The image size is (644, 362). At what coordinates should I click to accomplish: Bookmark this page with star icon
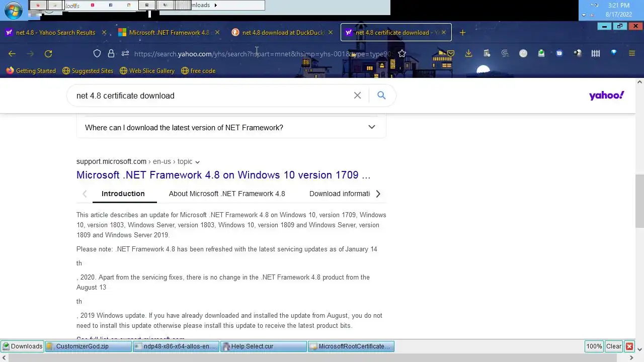(x=401, y=53)
